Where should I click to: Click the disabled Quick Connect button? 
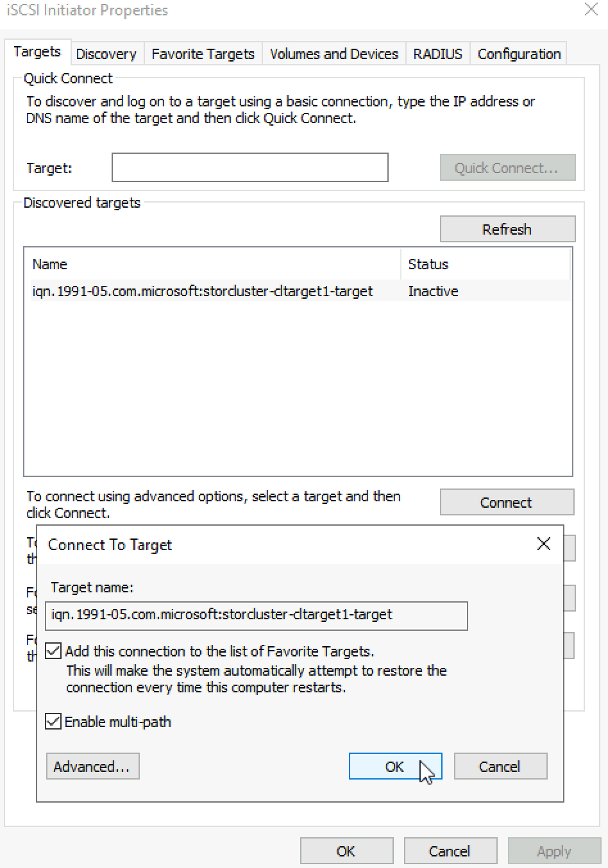[507, 168]
